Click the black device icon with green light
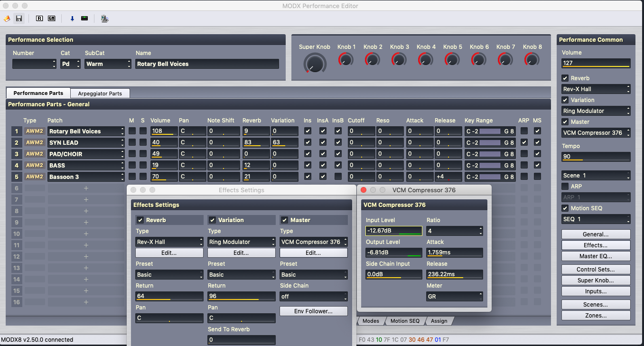Viewport: 644px width, 346px height. pos(84,19)
